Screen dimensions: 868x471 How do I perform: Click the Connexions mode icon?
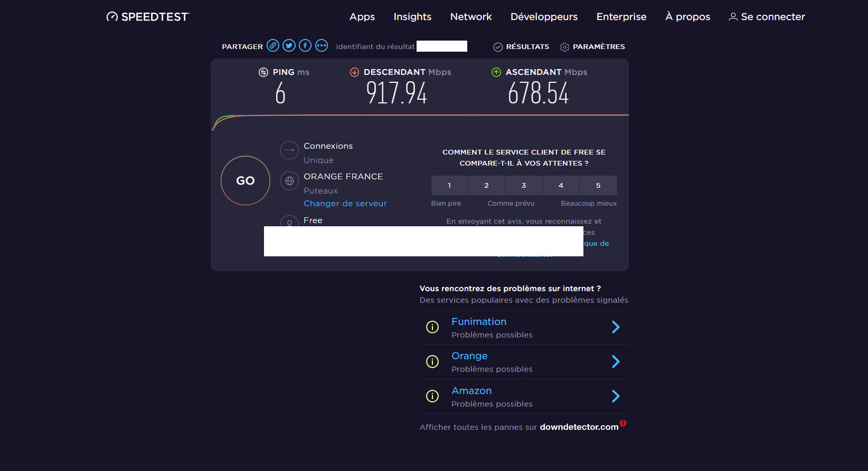pos(289,150)
